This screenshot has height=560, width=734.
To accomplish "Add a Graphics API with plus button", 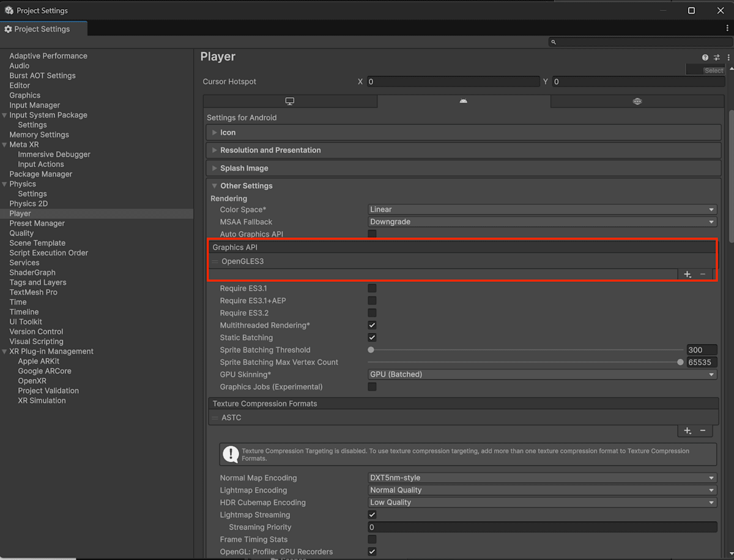I will pos(688,274).
